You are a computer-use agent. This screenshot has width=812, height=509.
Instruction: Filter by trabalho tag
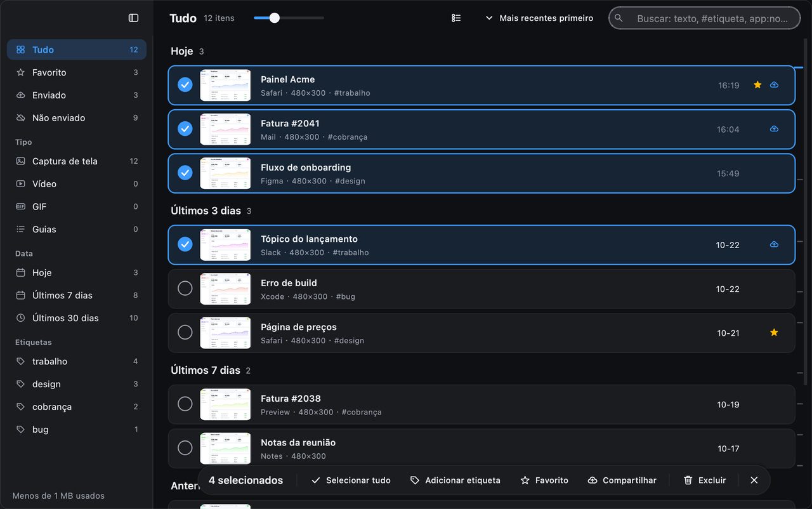[77, 362]
